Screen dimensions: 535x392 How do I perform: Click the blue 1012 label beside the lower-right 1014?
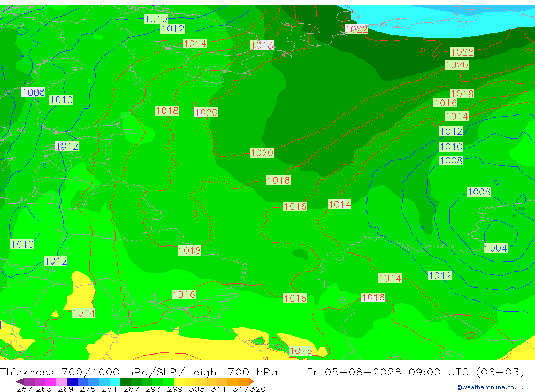tap(440, 275)
